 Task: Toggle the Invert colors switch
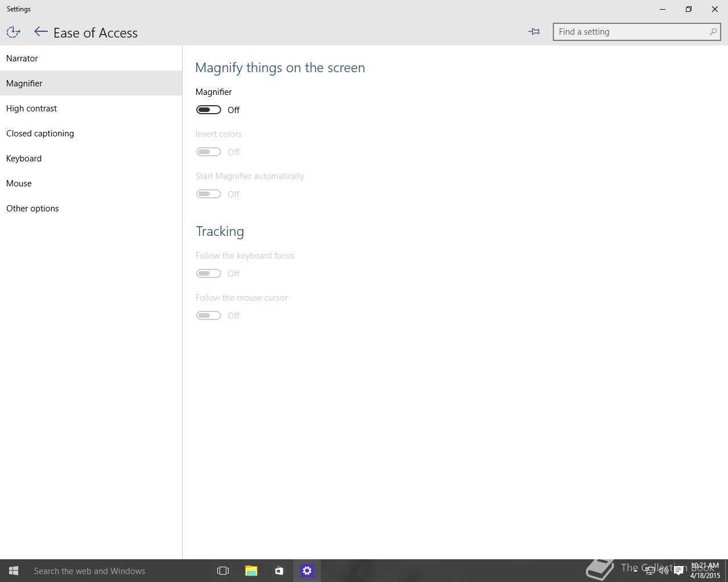pos(208,152)
